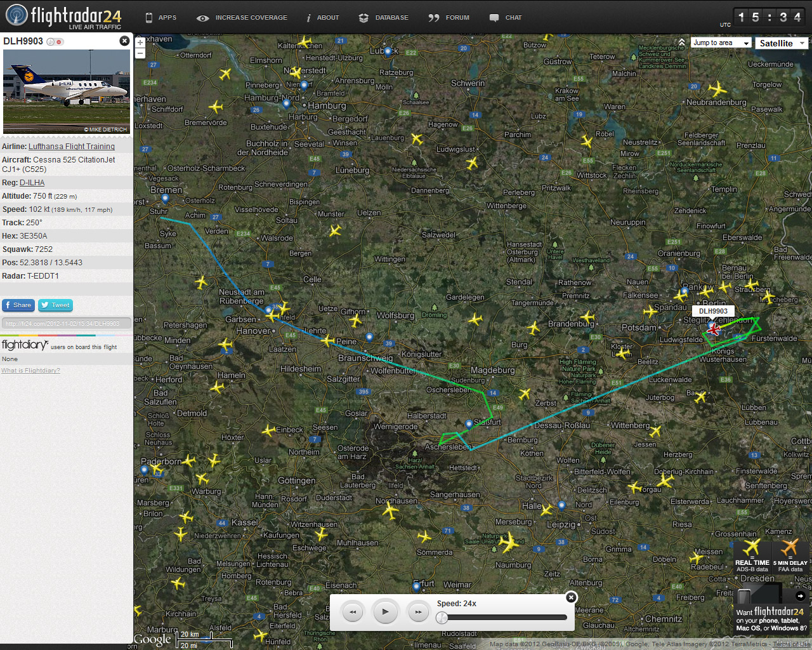
Task: Open the Forum menu item
Action: tap(449, 18)
